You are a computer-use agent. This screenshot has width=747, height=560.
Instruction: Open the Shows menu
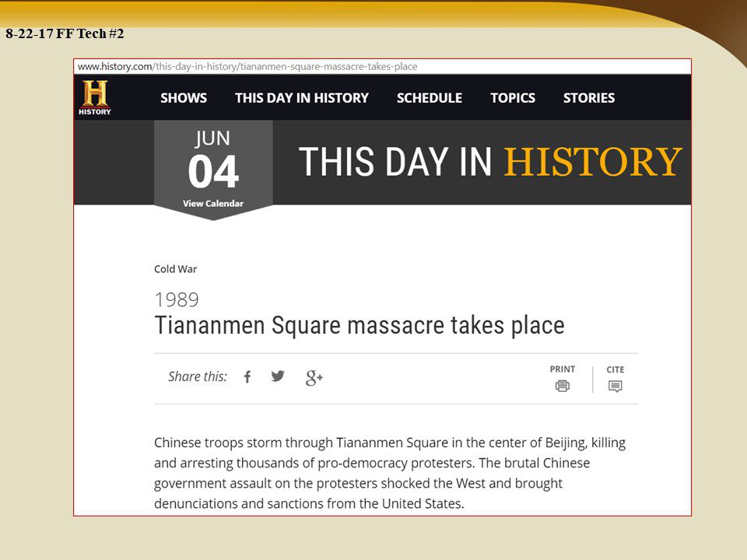[184, 98]
